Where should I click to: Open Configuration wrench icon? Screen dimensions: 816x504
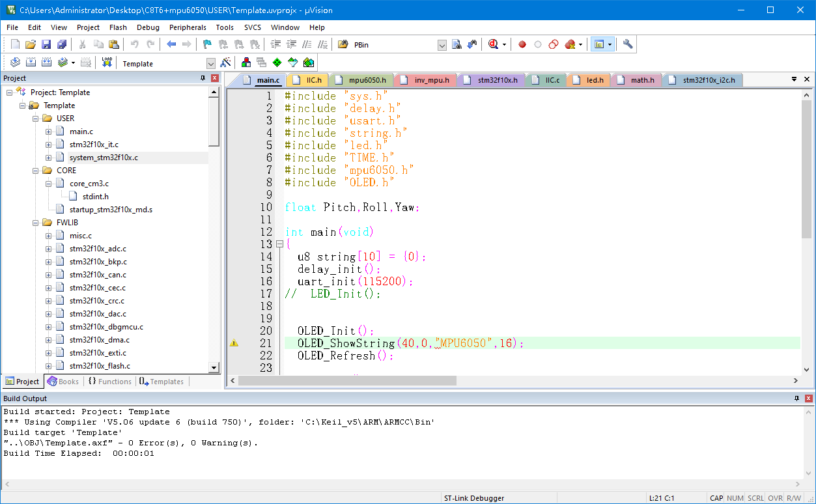point(628,44)
